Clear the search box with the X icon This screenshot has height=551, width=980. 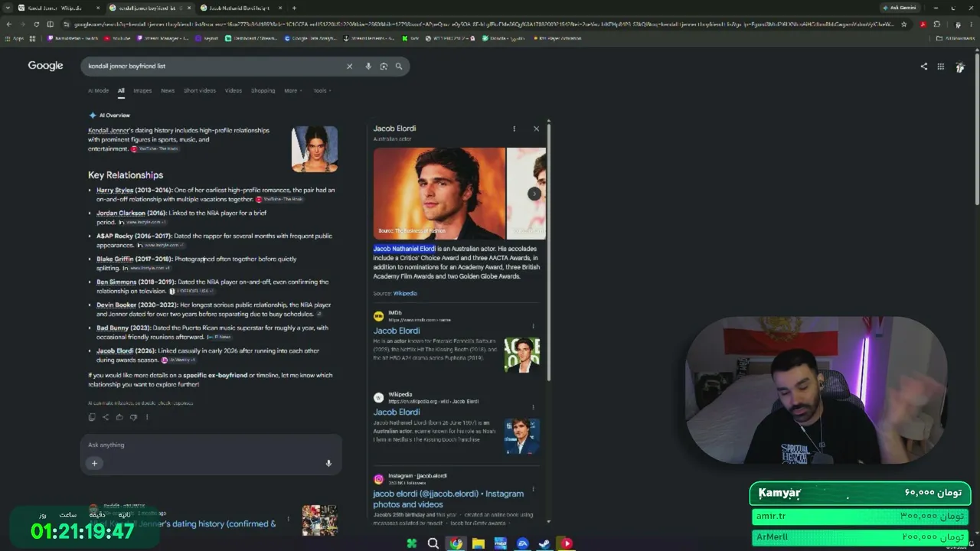350,67
